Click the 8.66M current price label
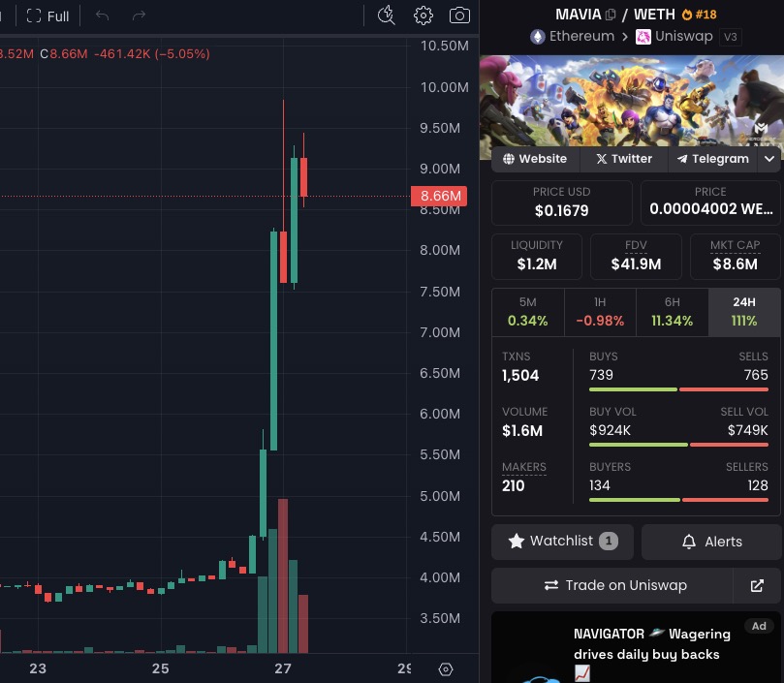The image size is (784, 683). coord(439,196)
